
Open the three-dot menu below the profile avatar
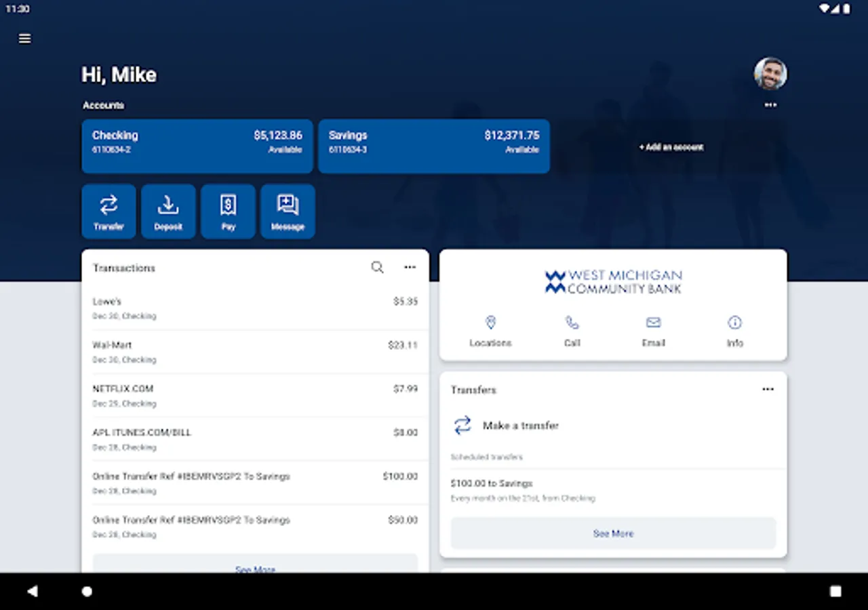click(x=770, y=105)
